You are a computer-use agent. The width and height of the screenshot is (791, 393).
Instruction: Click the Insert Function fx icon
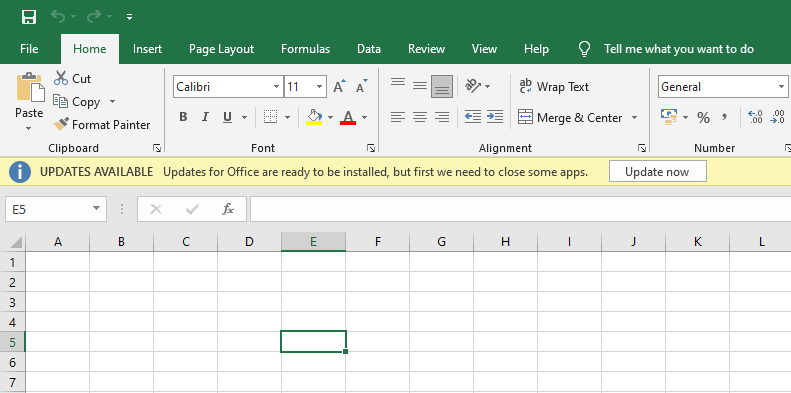228,209
